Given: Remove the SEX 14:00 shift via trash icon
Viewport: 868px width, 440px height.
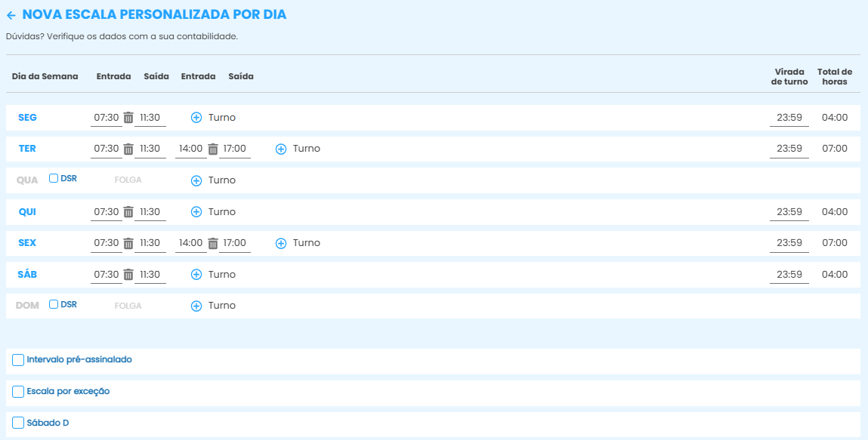Looking at the screenshot, I should click(213, 243).
